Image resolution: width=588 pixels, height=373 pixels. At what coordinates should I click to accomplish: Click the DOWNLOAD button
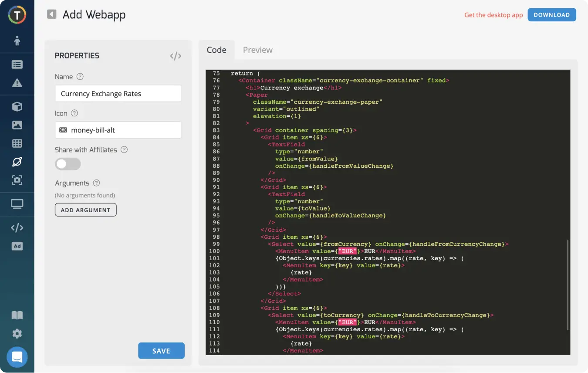point(551,15)
